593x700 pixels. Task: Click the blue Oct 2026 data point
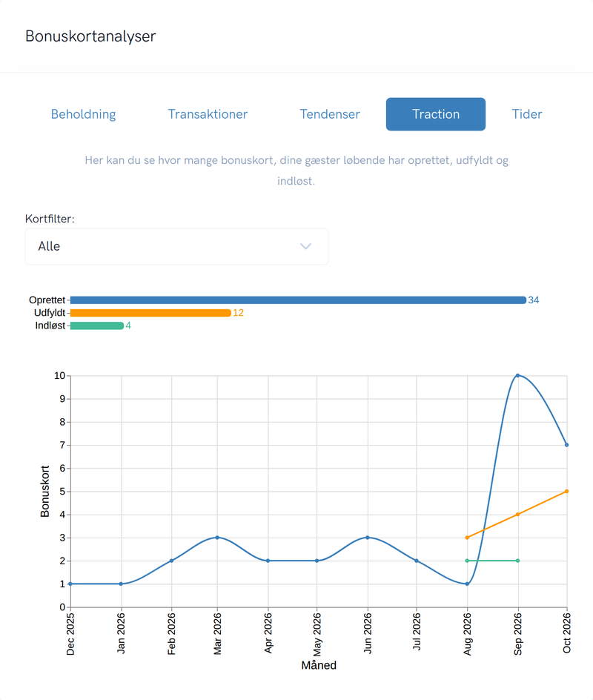(x=566, y=445)
